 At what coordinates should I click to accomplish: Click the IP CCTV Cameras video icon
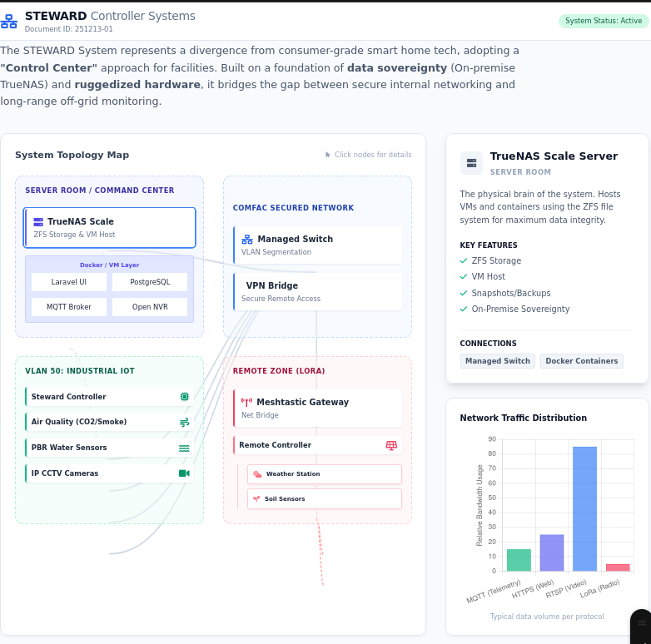(184, 473)
